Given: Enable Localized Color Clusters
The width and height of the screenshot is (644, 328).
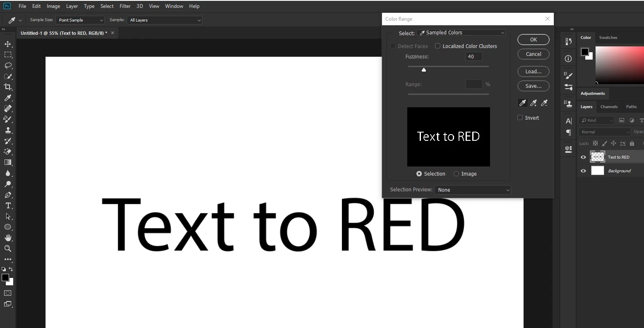Looking at the screenshot, I should coord(437,46).
